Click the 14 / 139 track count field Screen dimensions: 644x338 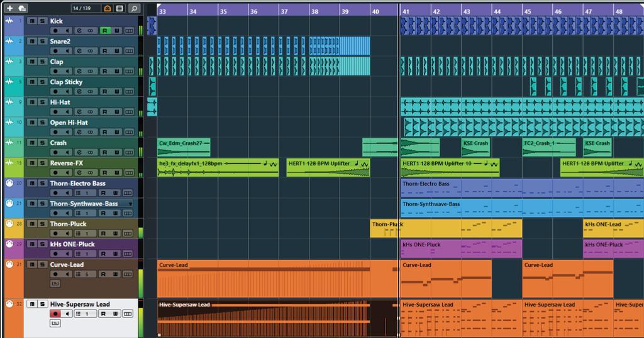86,8
